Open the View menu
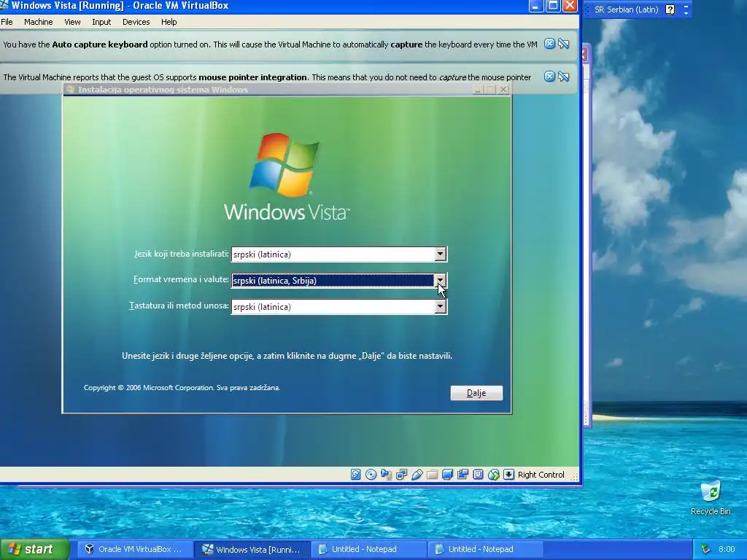 [72, 22]
